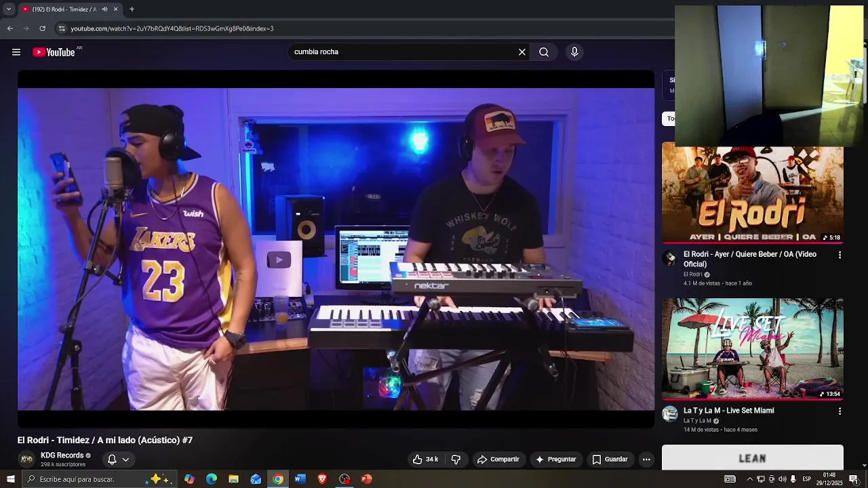868x488 pixels.
Task: Open Windows notification center icon
Action: pyautogui.click(x=854, y=479)
